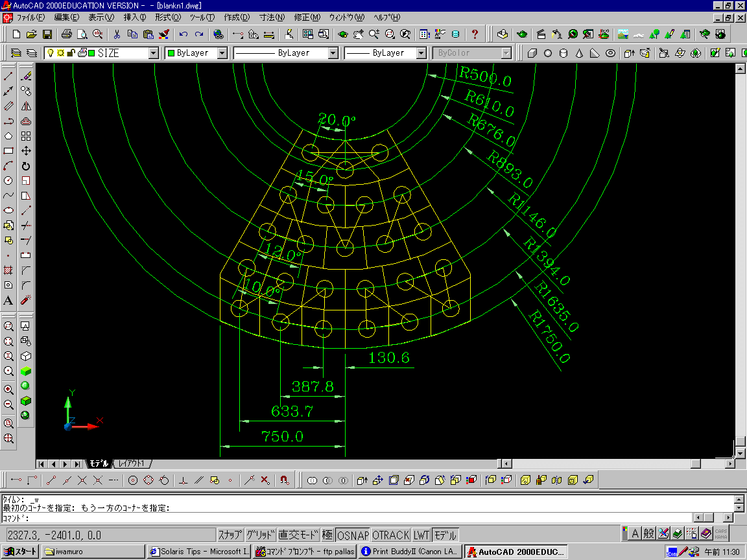The height and width of the screenshot is (560, 747).
Task: Select the Array tool
Action: 26,136
